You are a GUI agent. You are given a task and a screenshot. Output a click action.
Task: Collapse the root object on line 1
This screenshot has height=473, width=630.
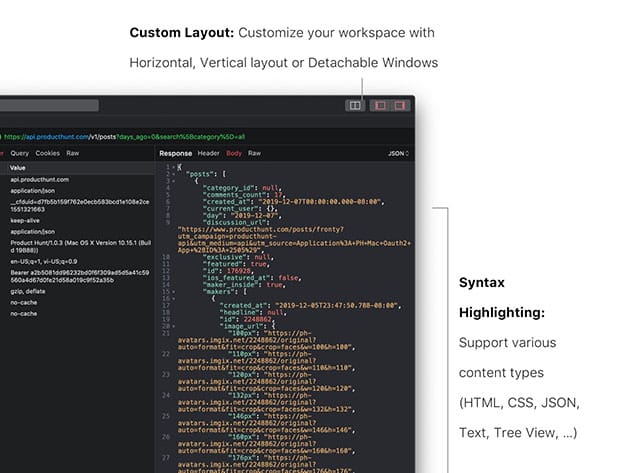pos(173,167)
